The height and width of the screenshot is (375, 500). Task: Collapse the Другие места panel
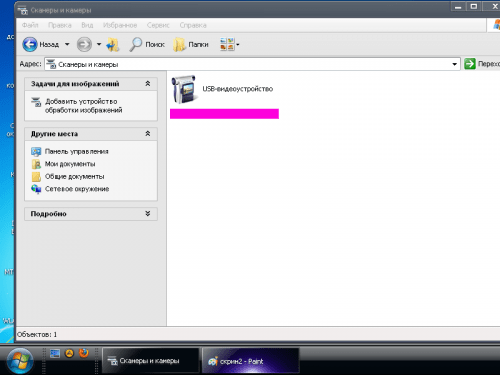pyautogui.click(x=148, y=134)
